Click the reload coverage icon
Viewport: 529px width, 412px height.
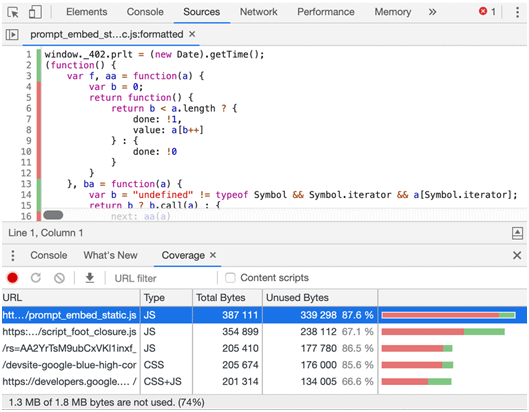point(36,278)
